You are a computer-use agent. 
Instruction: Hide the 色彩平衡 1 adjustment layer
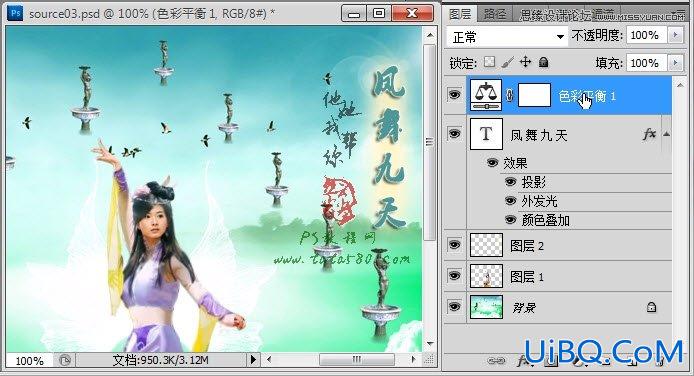[454, 95]
